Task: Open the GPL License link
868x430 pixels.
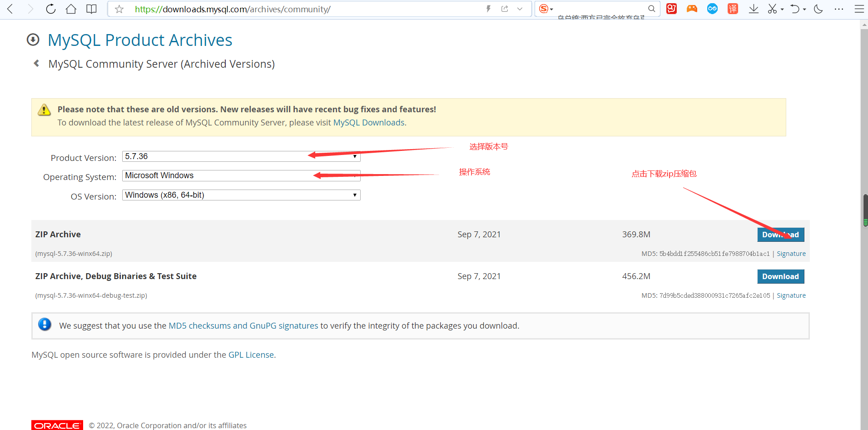Action: pyautogui.click(x=251, y=355)
